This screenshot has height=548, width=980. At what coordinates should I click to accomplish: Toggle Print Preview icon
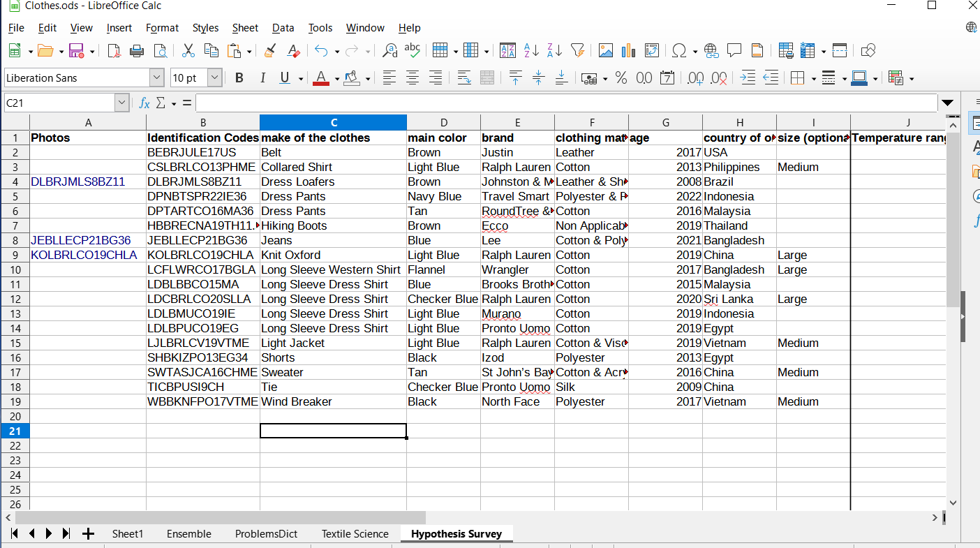pyautogui.click(x=161, y=50)
